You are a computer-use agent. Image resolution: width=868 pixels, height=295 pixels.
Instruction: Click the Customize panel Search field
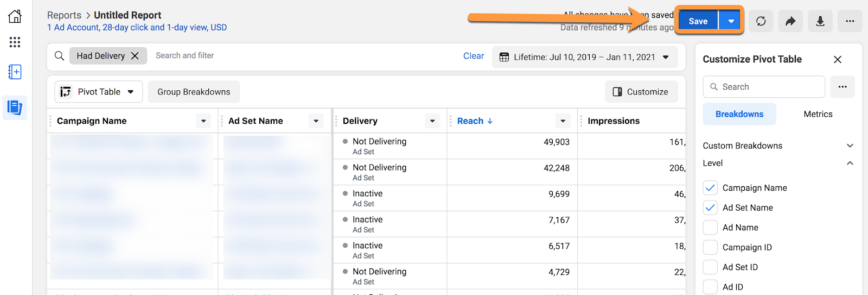(x=764, y=87)
